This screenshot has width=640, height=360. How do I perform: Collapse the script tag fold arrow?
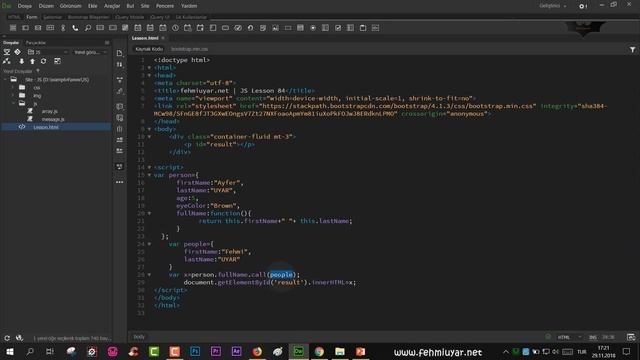[x=149, y=167]
